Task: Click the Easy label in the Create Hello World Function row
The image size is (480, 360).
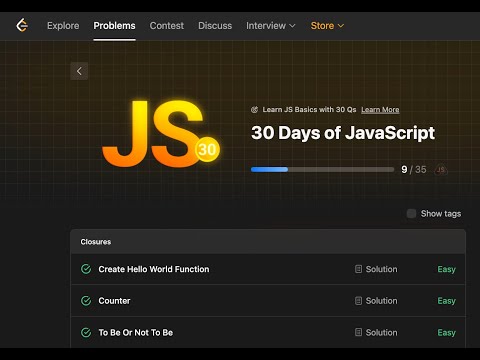Action: tap(446, 269)
